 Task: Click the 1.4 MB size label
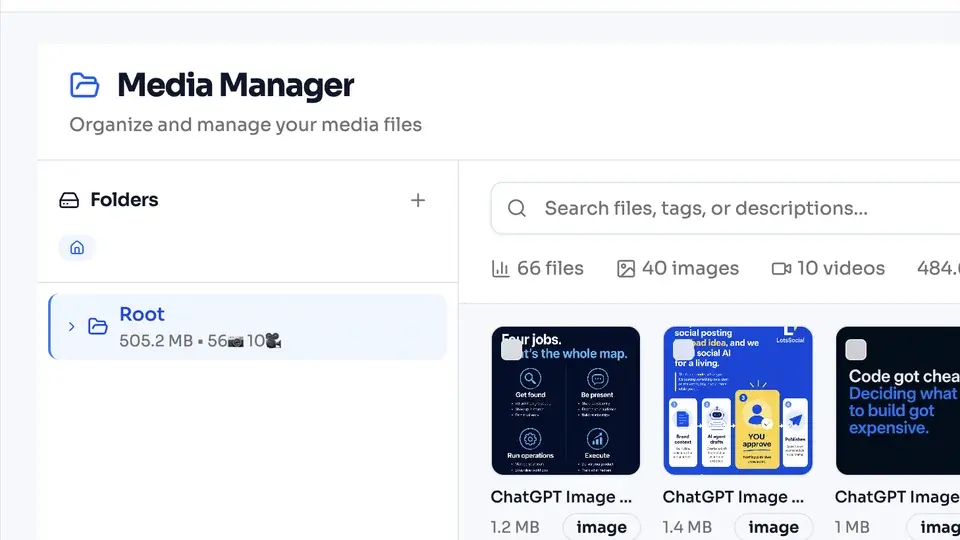[x=687, y=527]
